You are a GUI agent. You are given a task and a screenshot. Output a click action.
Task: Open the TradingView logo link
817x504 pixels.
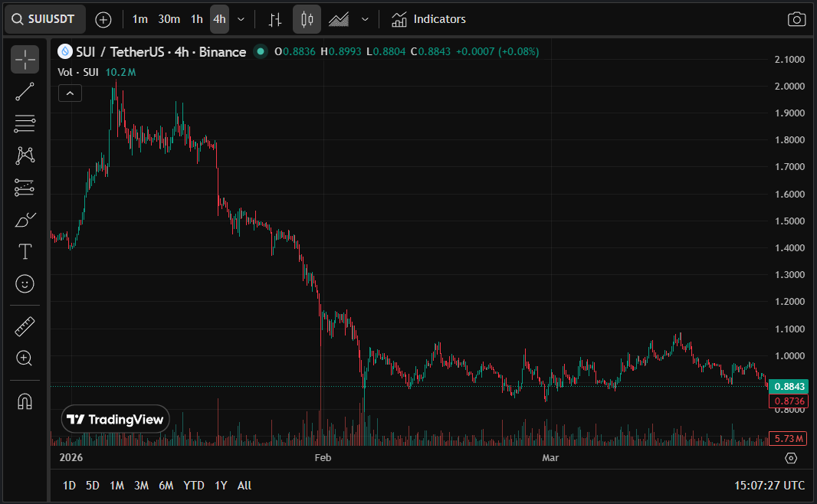pyautogui.click(x=115, y=419)
